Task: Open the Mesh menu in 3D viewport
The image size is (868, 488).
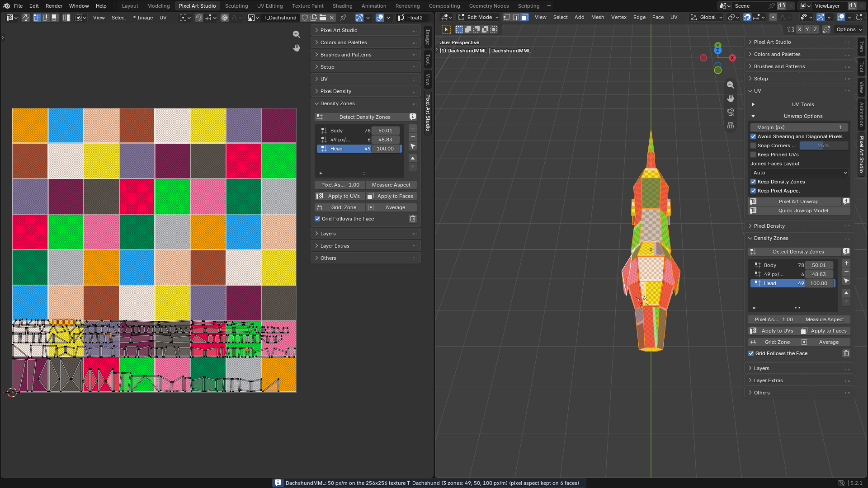Action: 597,17
